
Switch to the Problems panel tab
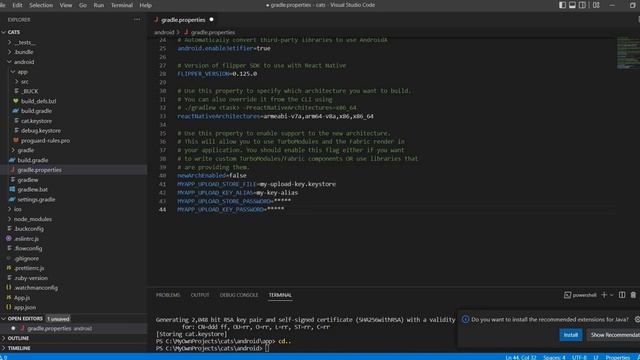[168, 295]
